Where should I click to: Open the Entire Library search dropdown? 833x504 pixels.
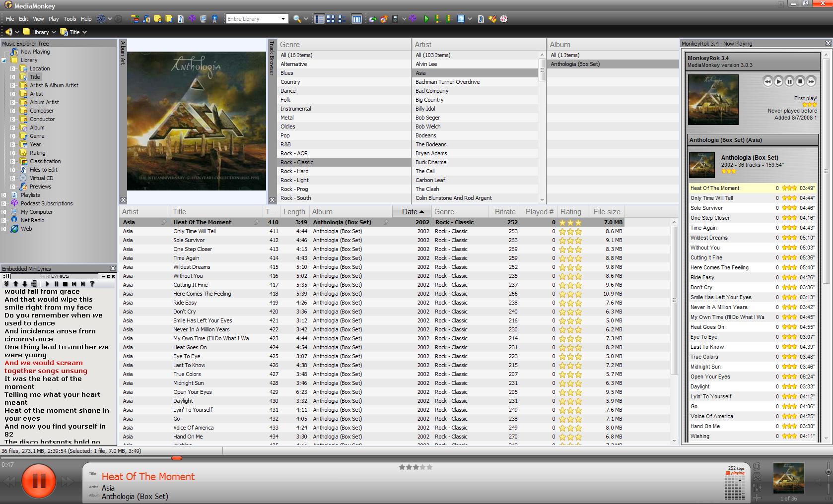pos(283,19)
